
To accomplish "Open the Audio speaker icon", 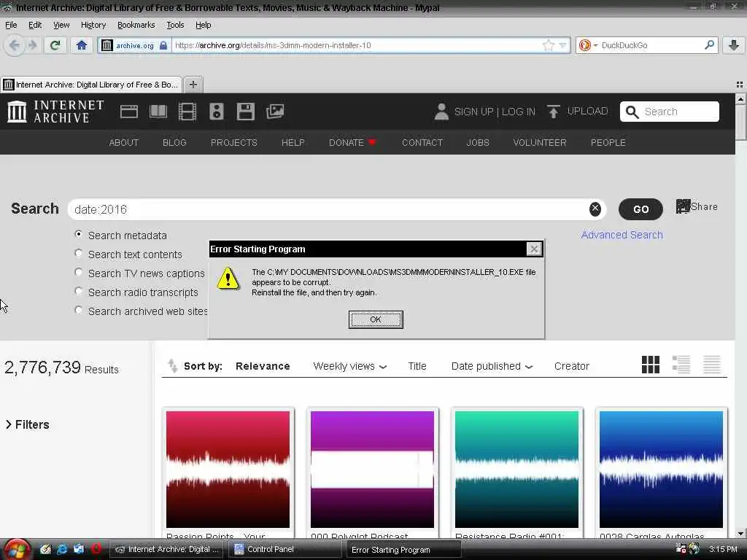I will 216,112.
